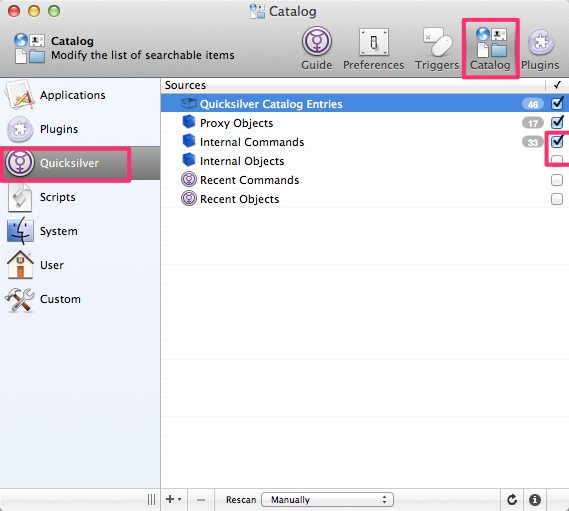Enable the Recent Objects checkbox
Image resolution: width=569 pixels, height=511 pixels.
pyautogui.click(x=557, y=199)
